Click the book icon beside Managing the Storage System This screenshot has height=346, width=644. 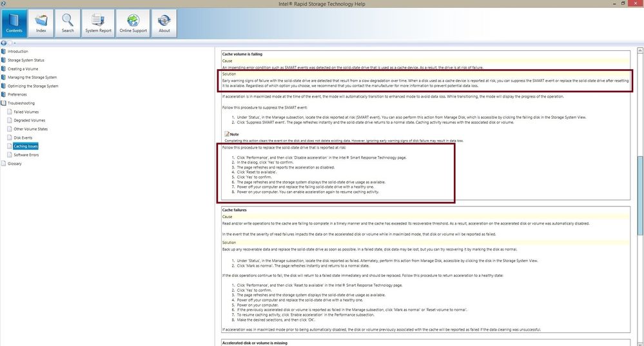pos(3,77)
